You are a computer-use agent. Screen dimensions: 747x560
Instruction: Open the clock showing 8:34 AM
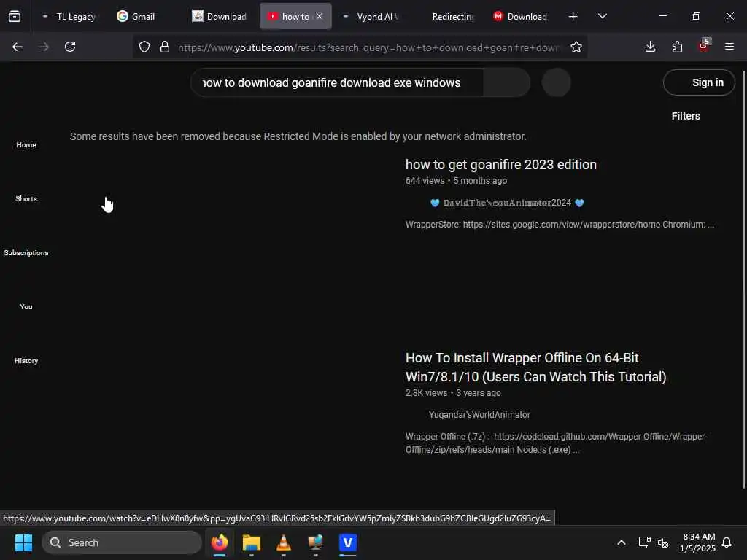click(698, 542)
